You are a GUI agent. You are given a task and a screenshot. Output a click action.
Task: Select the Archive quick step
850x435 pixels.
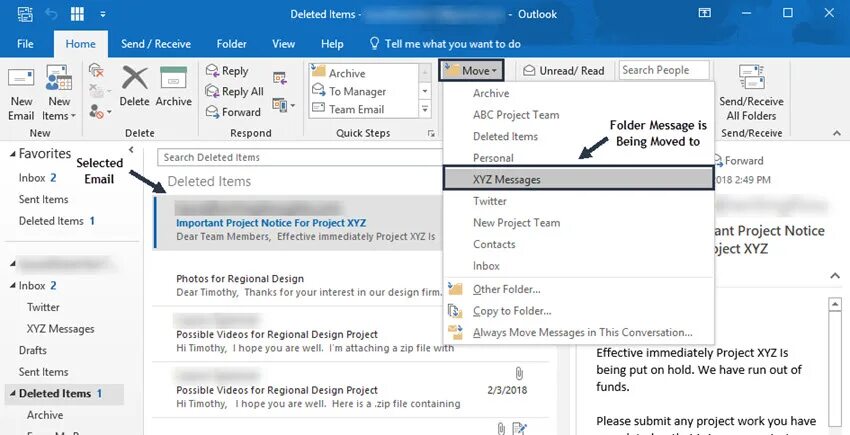point(364,73)
